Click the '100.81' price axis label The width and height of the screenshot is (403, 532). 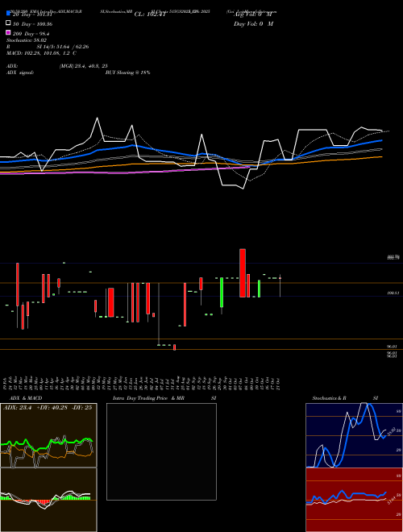point(393,293)
